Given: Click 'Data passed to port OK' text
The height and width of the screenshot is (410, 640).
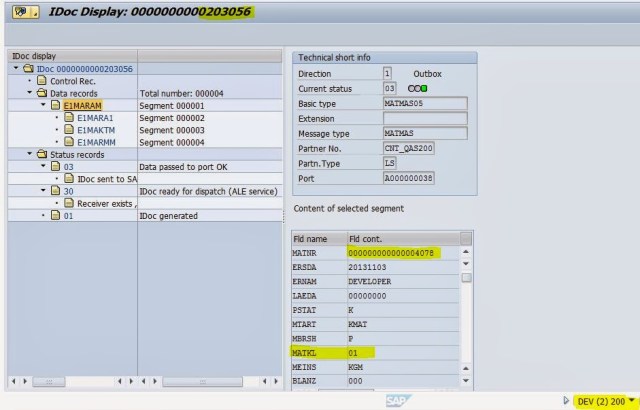Looking at the screenshot, I should pos(183,167).
